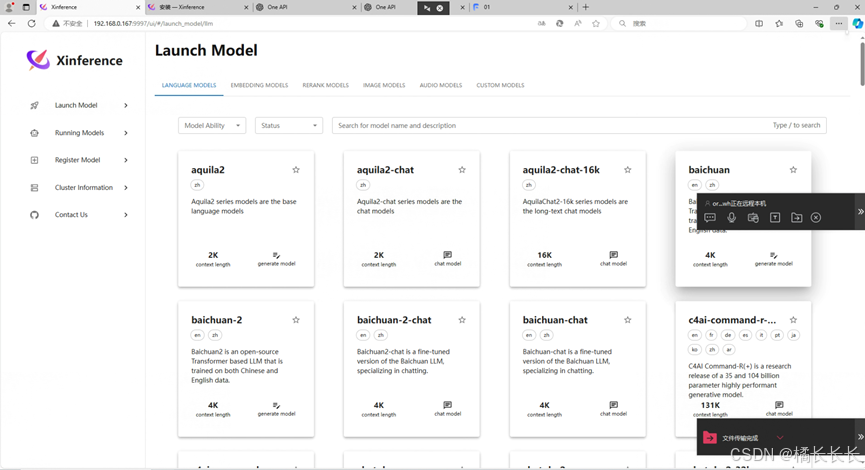This screenshot has width=865, height=470.
Task: Bookmark this page with the address bar star
Action: tap(596, 24)
